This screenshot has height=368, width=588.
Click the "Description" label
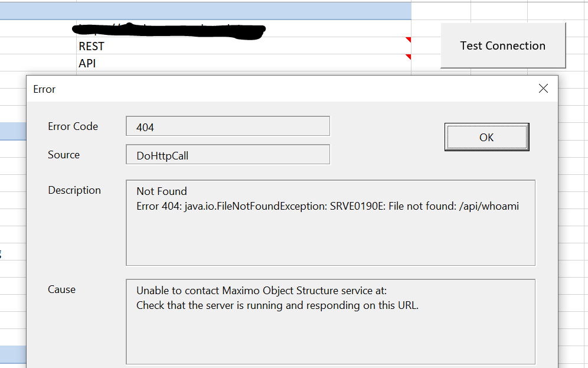[x=74, y=190]
